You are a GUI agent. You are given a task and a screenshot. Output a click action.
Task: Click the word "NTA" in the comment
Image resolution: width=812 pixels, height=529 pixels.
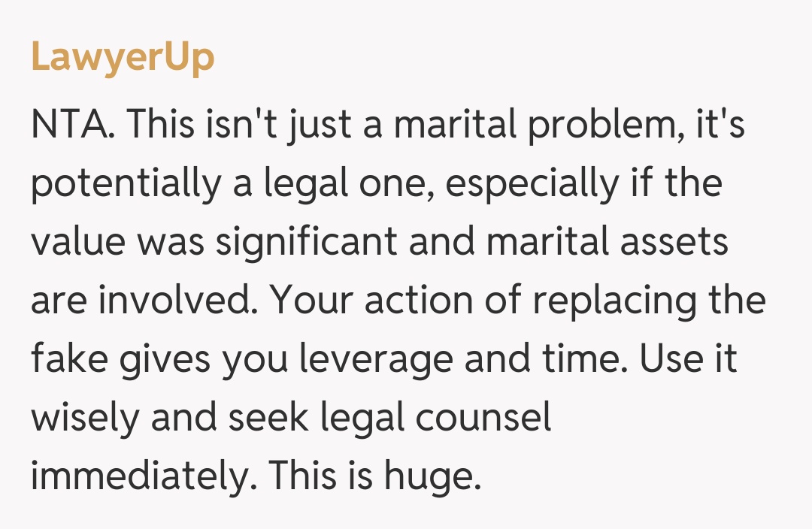(70, 125)
